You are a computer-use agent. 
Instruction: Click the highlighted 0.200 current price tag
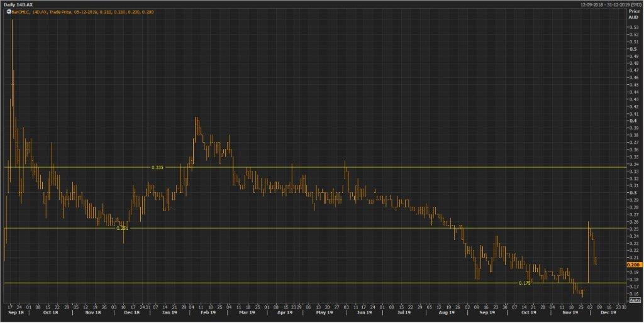[x=633, y=265]
